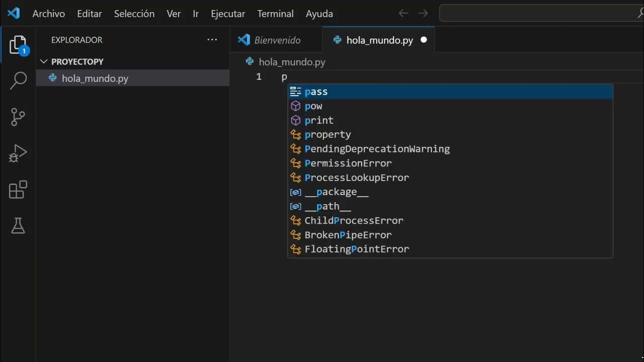Open the Ir menu
The height and width of the screenshot is (362, 644).
click(x=196, y=14)
